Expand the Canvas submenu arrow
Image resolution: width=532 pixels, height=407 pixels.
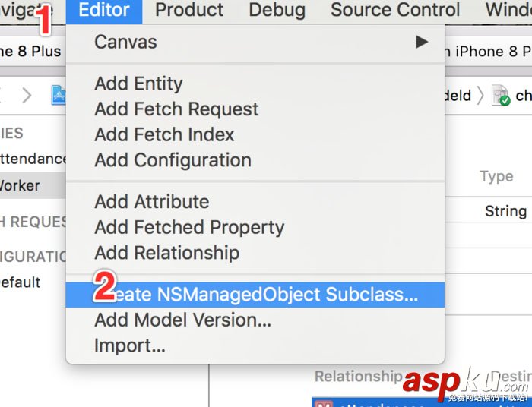422,42
